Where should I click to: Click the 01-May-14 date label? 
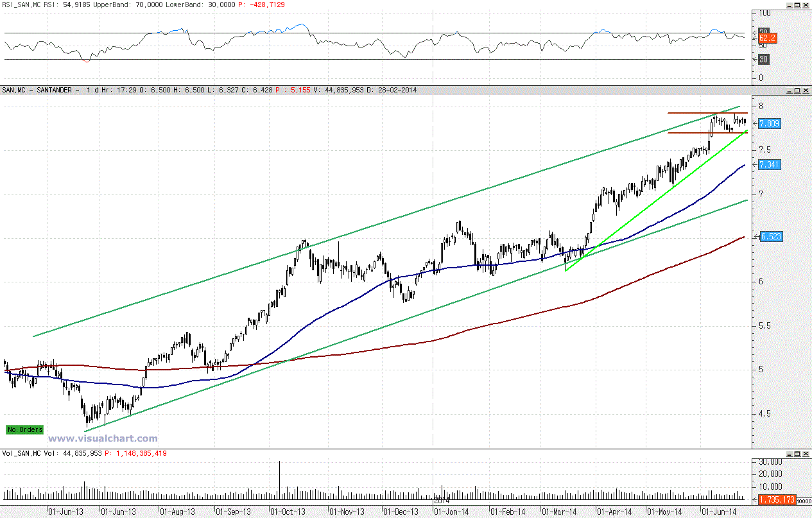point(664,512)
